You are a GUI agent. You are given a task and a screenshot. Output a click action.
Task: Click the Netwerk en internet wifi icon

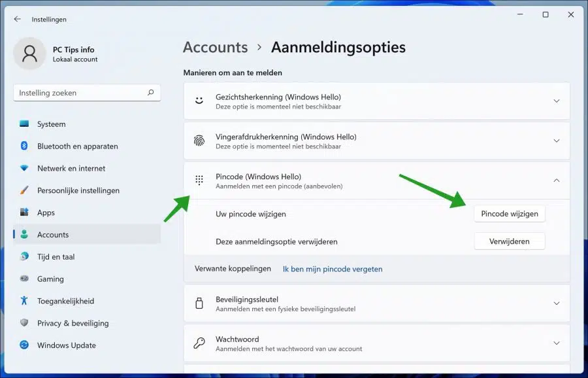24,168
